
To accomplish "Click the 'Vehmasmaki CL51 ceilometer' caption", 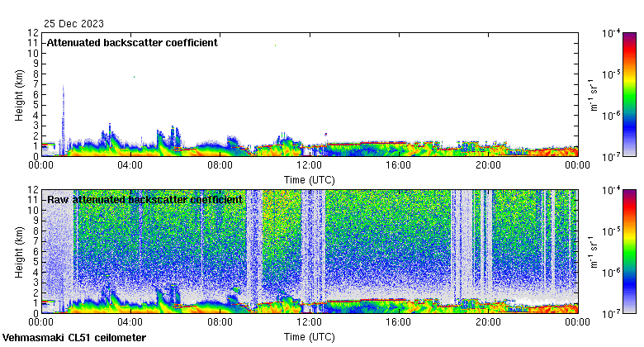I will tap(74, 338).
